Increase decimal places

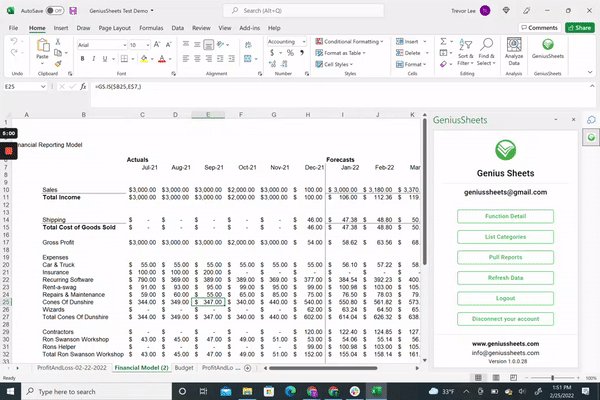(272, 64)
